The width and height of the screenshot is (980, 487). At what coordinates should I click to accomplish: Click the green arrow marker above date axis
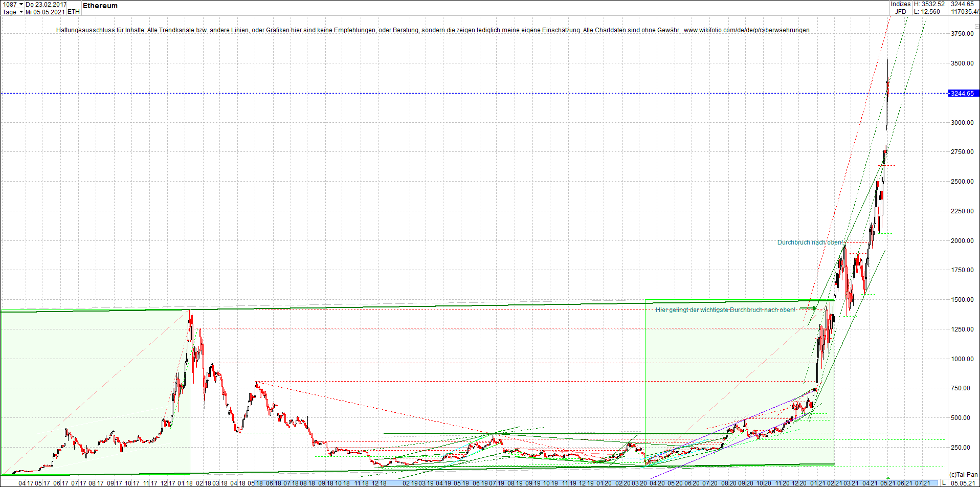click(888, 477)
